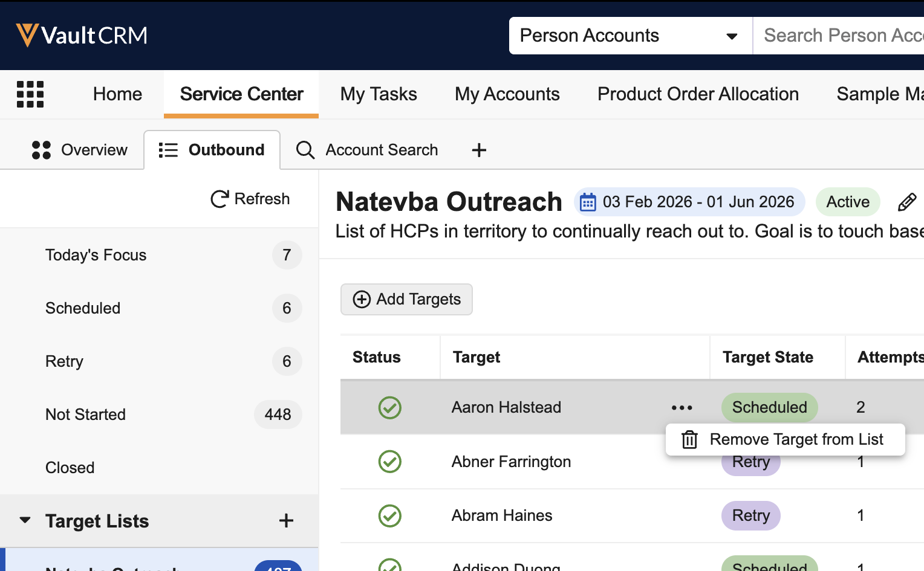Open the My Tasks tab
Image resolution: width=924 pixels, height=571 pixels.
pos(379,94)
